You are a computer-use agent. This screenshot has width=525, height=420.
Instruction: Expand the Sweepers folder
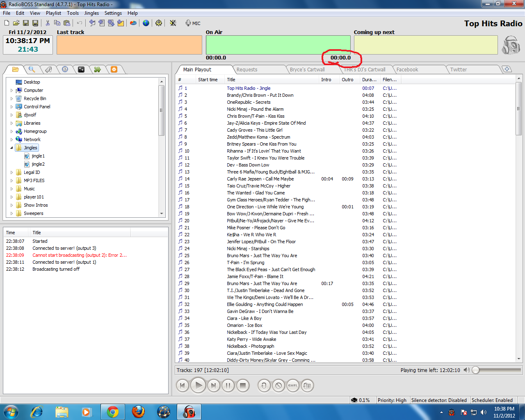[x=11, y=213]
